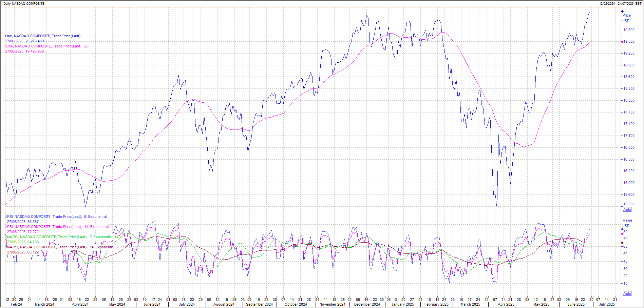Click the 18,000 price axis label
644x308 pixels.
[629, 100]
